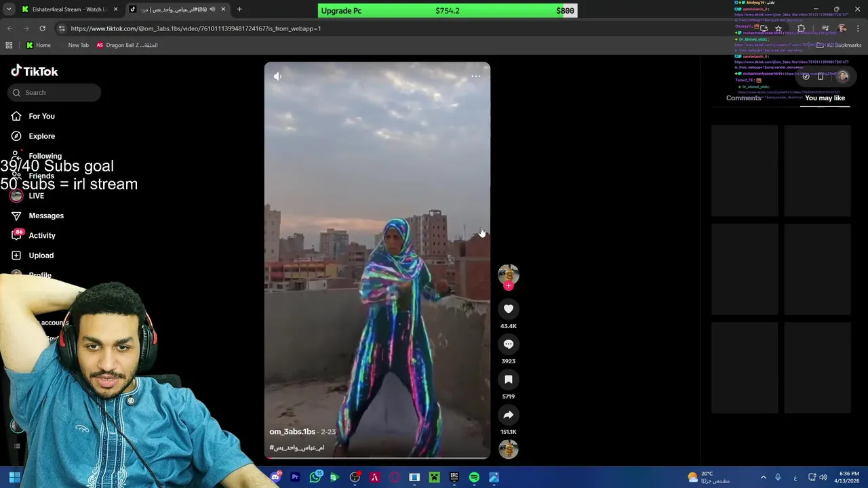Open the LIVE section
This screenshot has height=488, width=868.
coord(36,196)
